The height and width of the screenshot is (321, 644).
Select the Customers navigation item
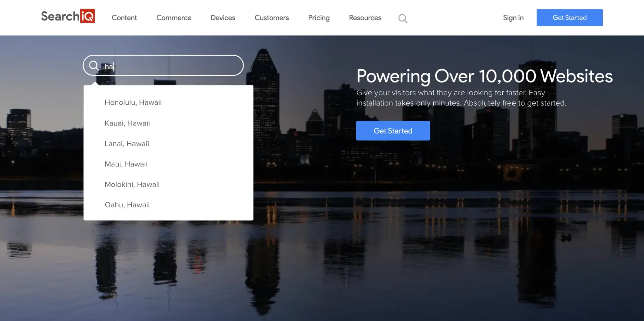[x=272, y=18]
